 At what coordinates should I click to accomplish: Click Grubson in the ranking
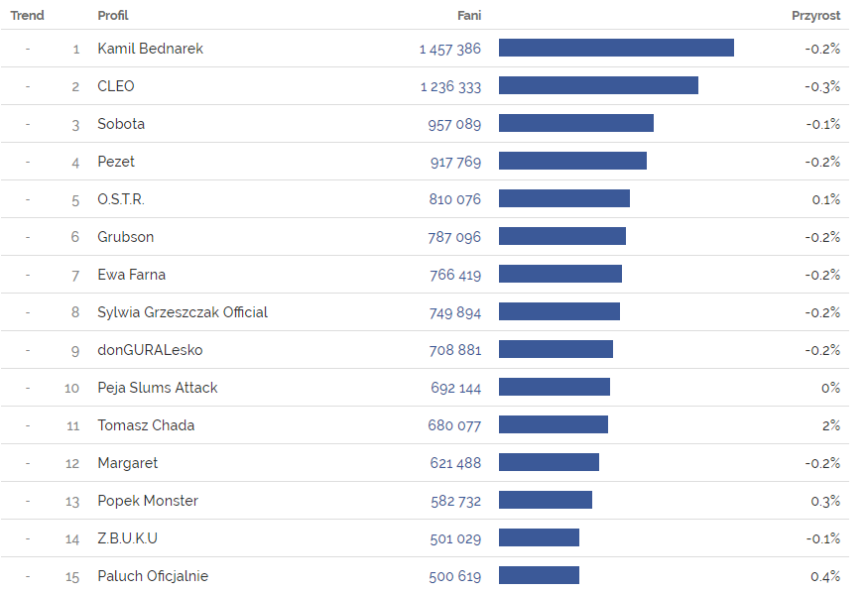pyautogui.click(x=126, y=237)
